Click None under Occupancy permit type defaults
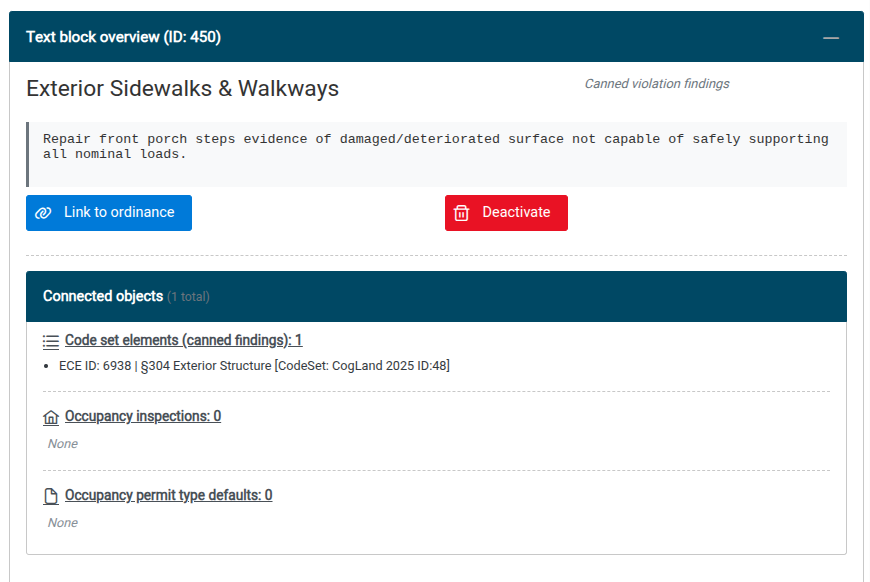The image size is (870, 582). click(63, 523)
